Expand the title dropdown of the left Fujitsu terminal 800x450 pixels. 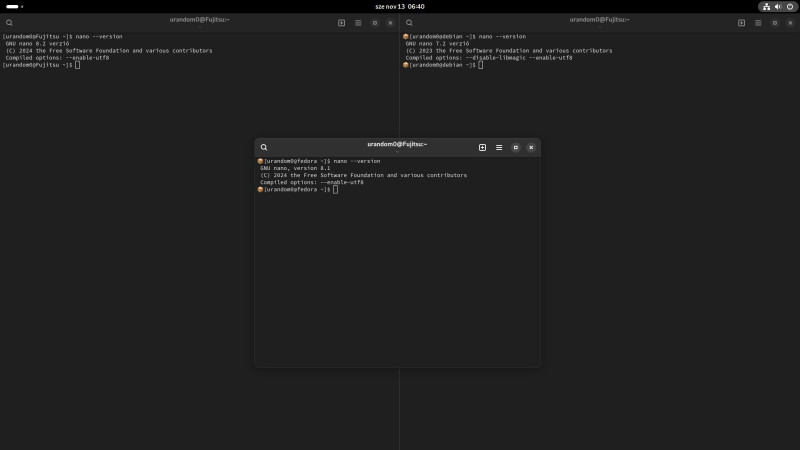pos(199,27)
